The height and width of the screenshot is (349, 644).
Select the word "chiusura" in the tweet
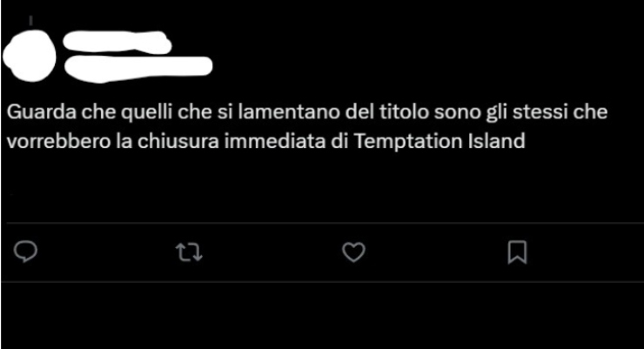pos(178,141)
